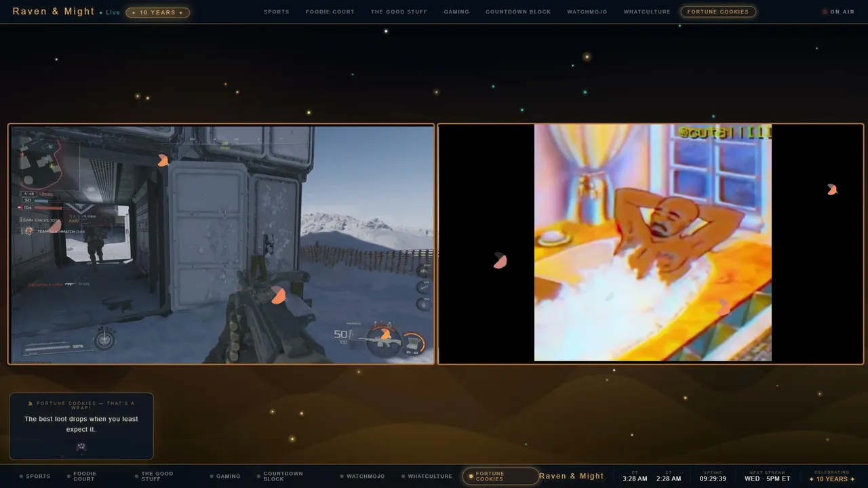Click the fortune cookie icon beside card title
Viewport: 868px width, 488px height.
31,403
